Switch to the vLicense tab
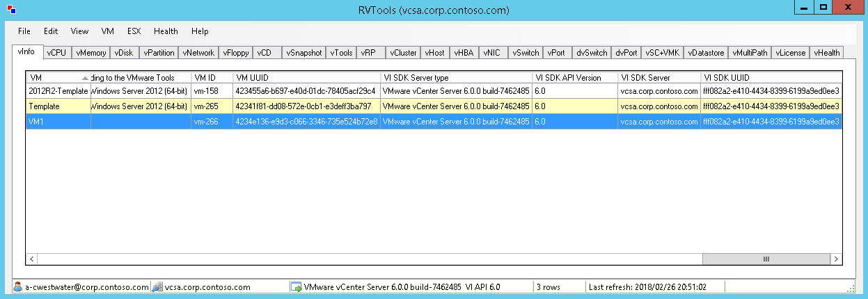This screenshot has width=868, height=299. tap(791, 53)
